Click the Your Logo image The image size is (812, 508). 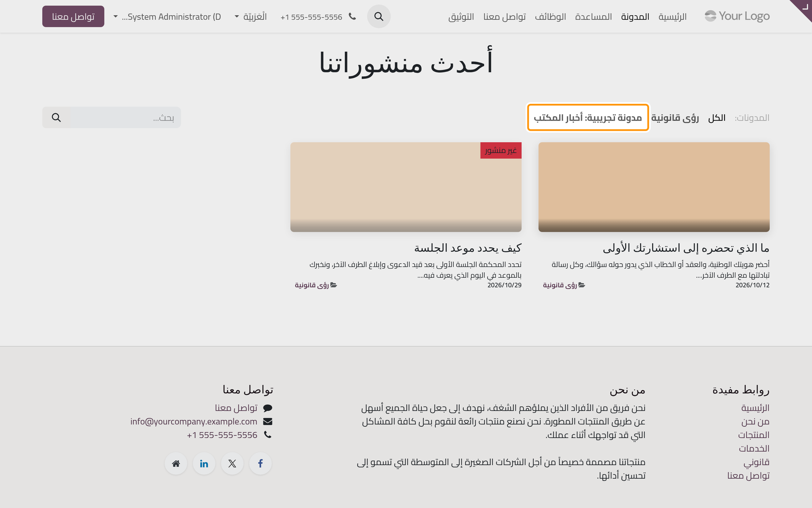click(737, 16)
